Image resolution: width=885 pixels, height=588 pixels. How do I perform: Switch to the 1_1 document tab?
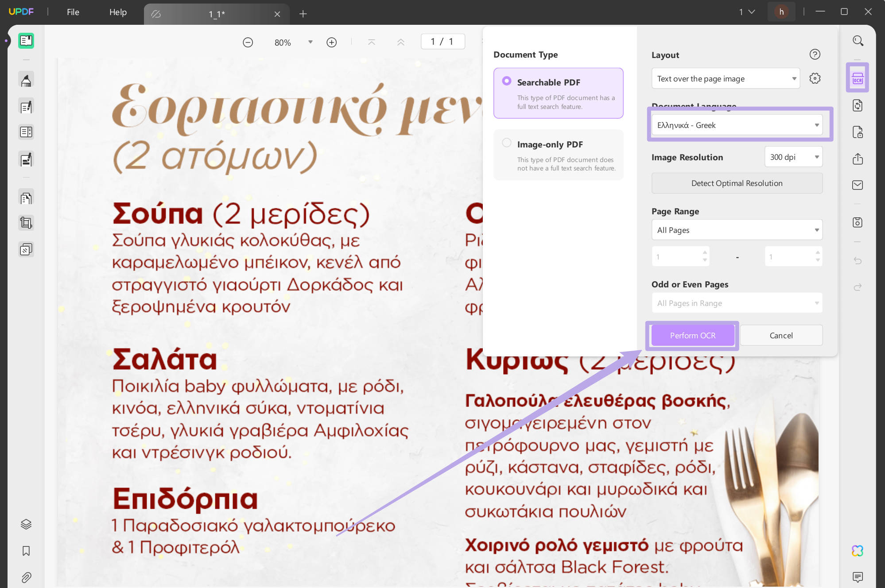pos(217,14)
